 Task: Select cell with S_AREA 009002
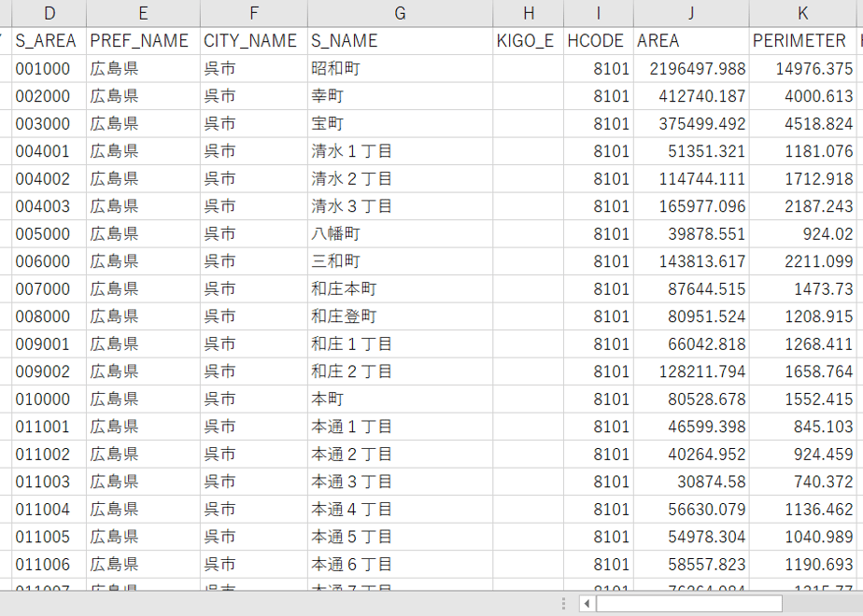[x=49, y=371]
